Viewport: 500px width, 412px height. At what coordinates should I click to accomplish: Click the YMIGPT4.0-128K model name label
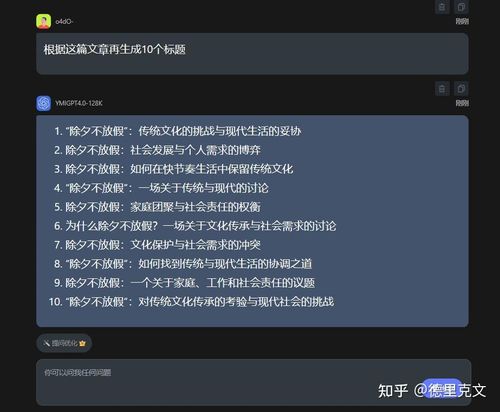(79, 103)
